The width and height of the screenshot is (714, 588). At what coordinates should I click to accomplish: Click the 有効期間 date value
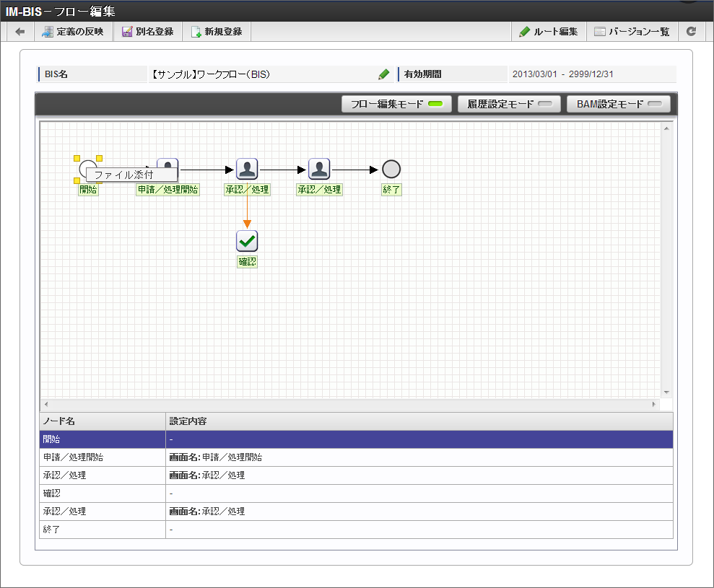click(563, 74)
